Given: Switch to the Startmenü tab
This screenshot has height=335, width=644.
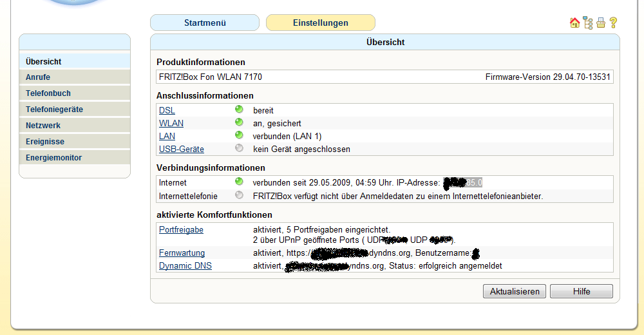Looking at the screenshot, I should tap(205, 23).
